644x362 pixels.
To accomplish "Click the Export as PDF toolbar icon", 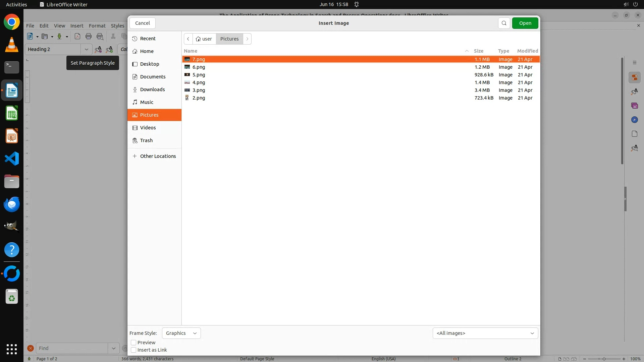I will click(x=77, y=37).
